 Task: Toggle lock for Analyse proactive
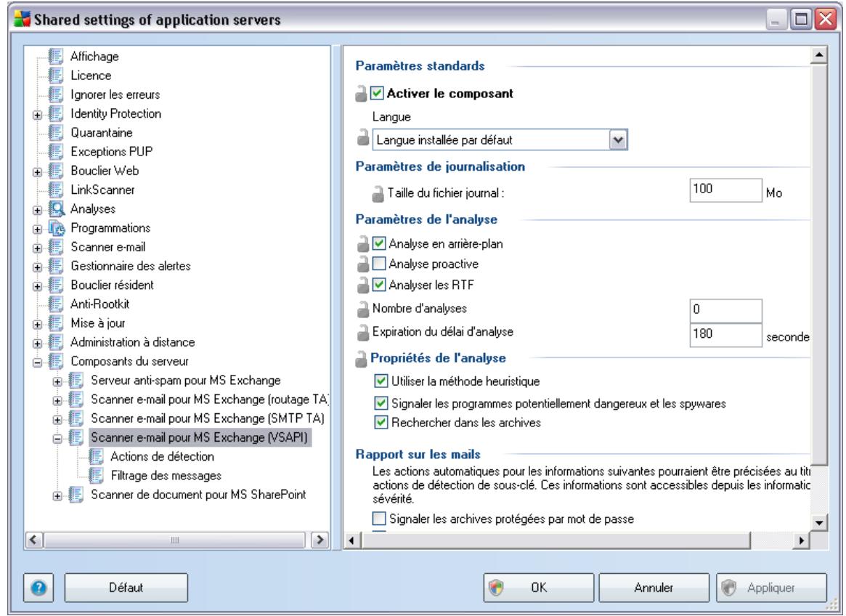363,264
